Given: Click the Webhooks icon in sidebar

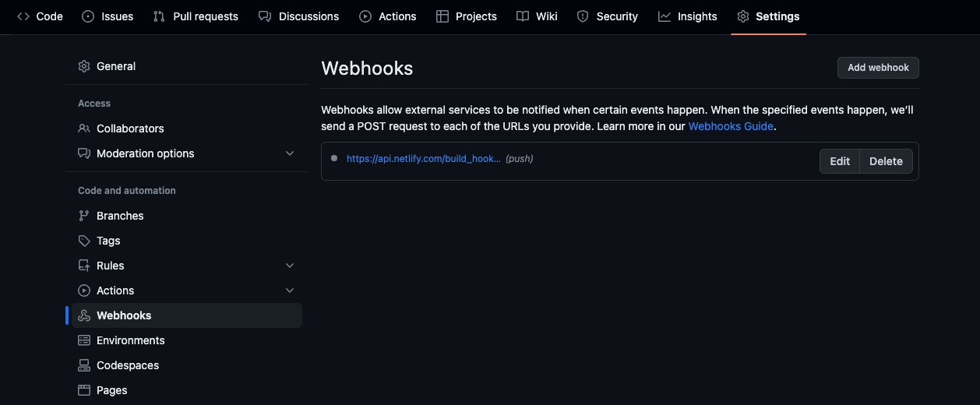Looking at the screenshot, I should tap(84, 315).
